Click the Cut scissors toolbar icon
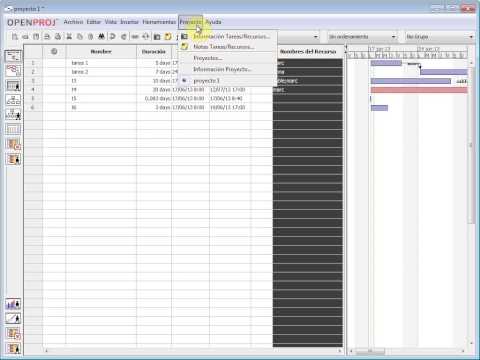Viewport: 480px width, 360px height. (69, 36)
